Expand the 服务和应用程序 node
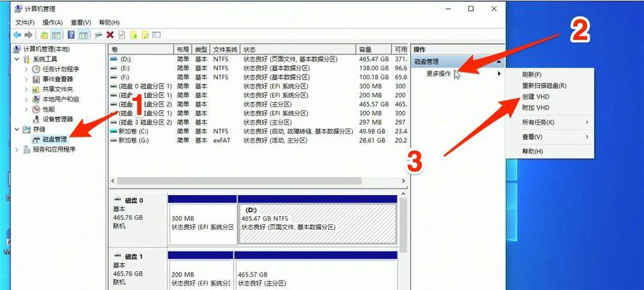Screen dimensions: 644x290 click(x=17, y=150)
